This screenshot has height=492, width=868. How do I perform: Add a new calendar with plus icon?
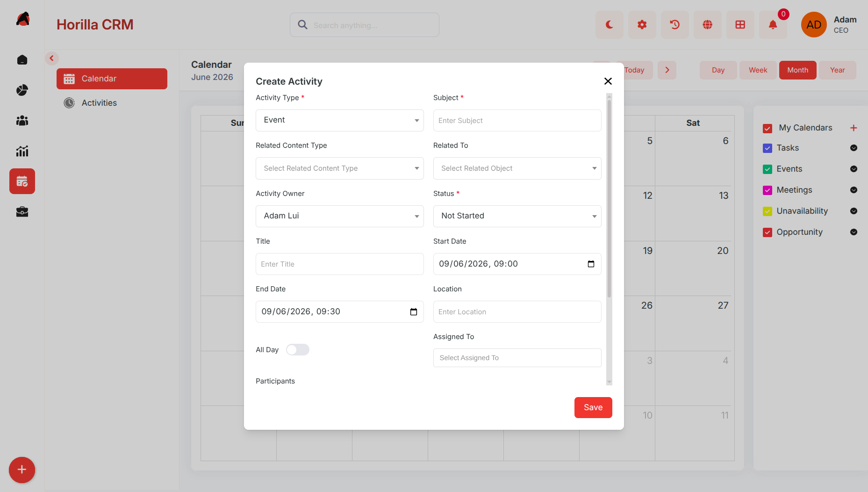854,128
